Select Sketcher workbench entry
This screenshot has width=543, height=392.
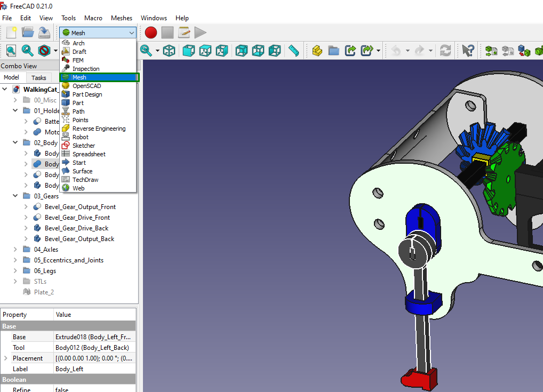click(99, 146)
